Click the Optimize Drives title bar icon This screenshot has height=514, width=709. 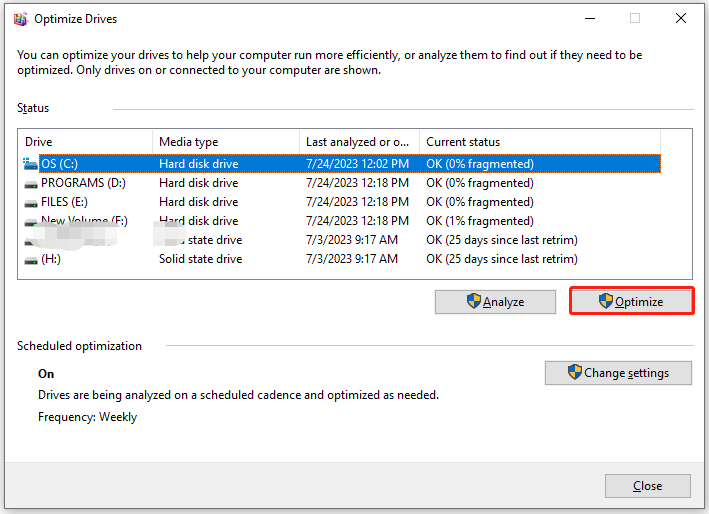20,19
